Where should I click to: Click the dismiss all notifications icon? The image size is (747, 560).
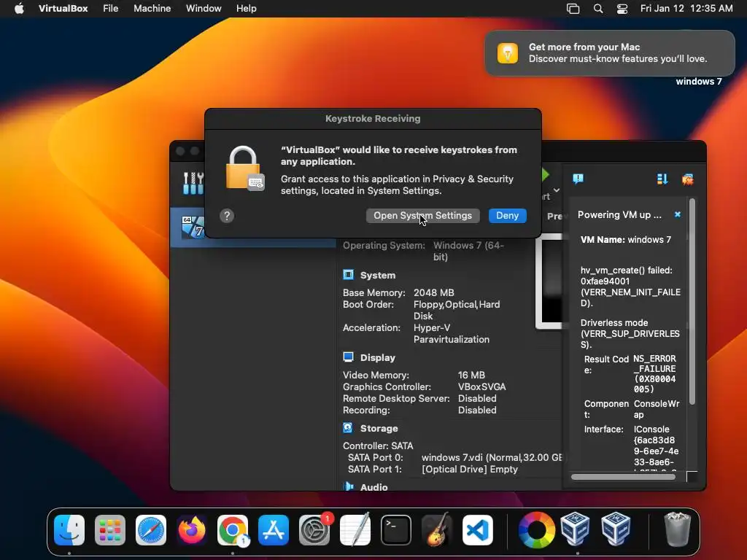[687, 179]
